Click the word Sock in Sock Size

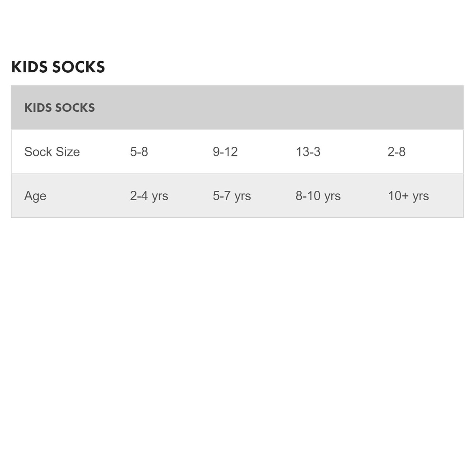[x=38, y=152]
